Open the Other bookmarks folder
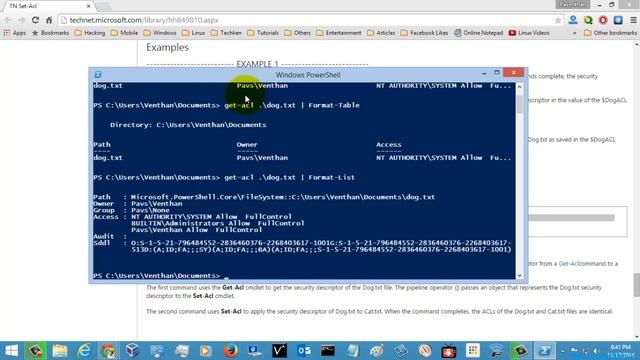The height and width of the screenshot is (360, 640). [x=610, y=33]
